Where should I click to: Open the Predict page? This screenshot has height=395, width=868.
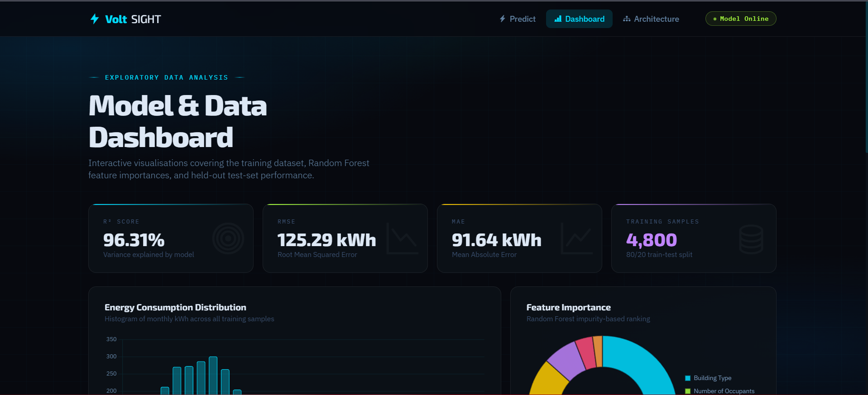click(x=518, y=19)
